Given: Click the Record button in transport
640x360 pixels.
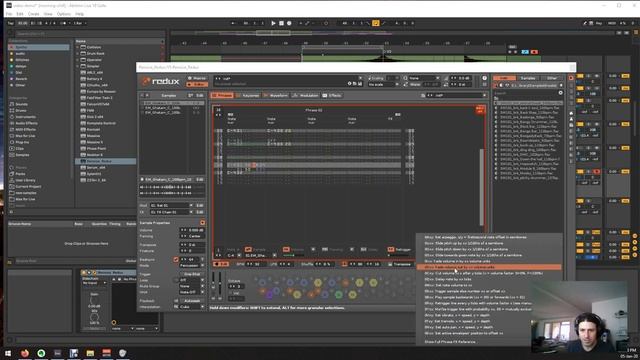Looking at the screenshot, I should pos(289,23).
